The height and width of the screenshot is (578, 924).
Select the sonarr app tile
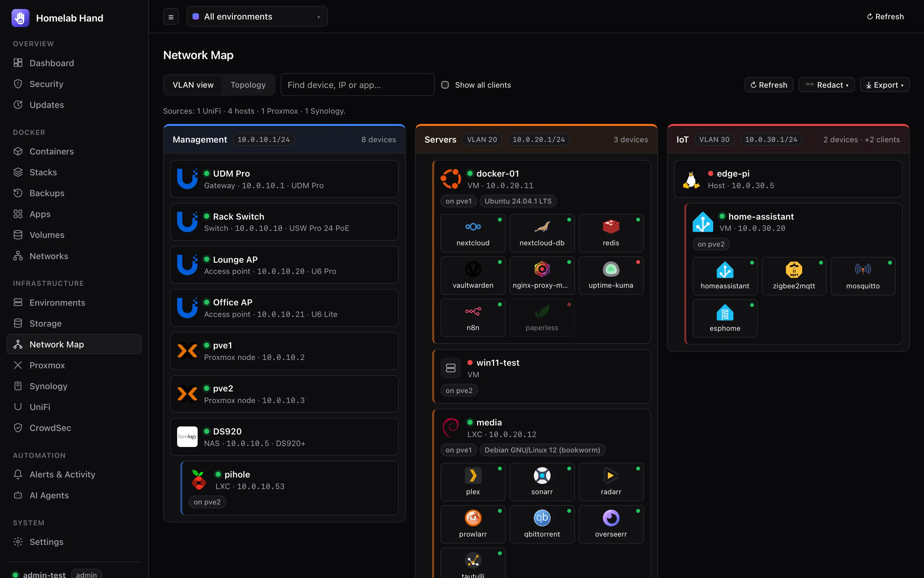(542, 482)
